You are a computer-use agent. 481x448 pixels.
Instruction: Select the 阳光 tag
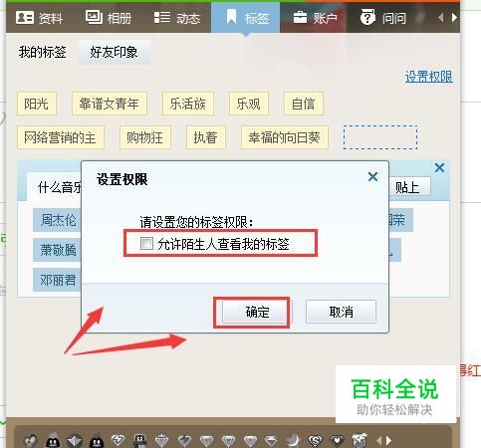point(37,104)
